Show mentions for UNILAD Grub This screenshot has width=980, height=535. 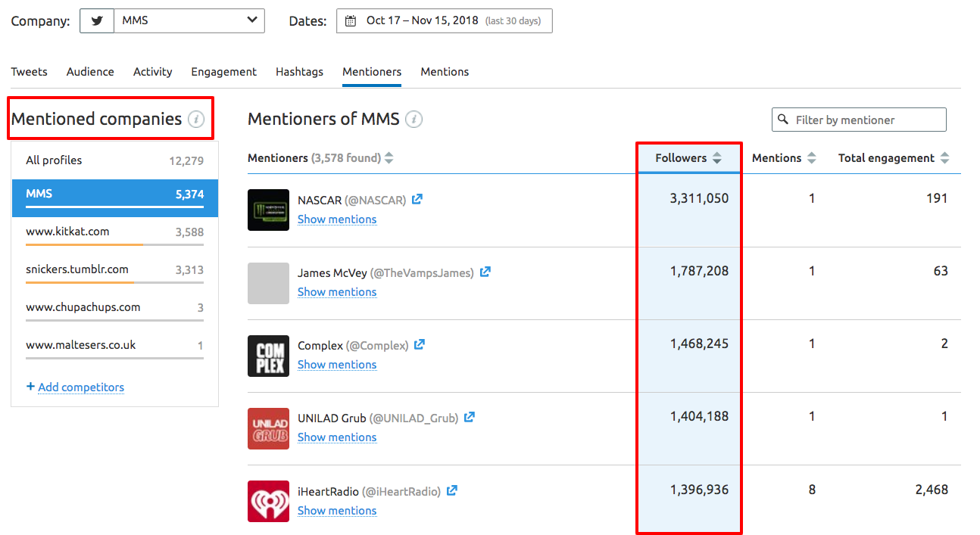click(x=337, y=437)
